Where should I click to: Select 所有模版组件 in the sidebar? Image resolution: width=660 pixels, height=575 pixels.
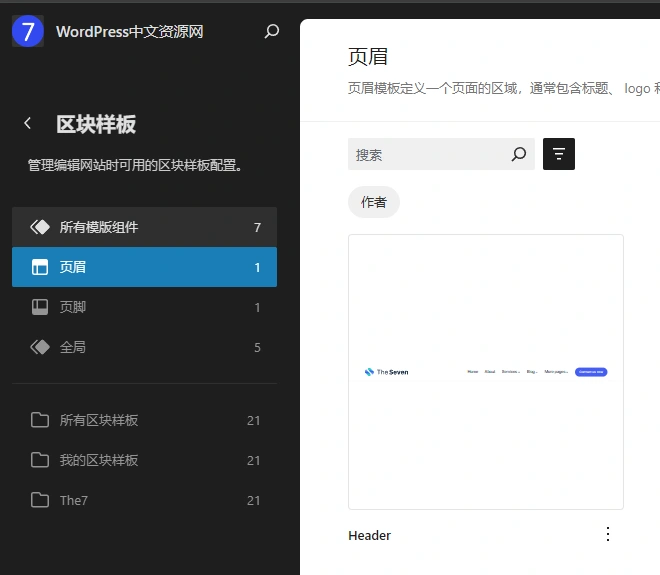144,227
